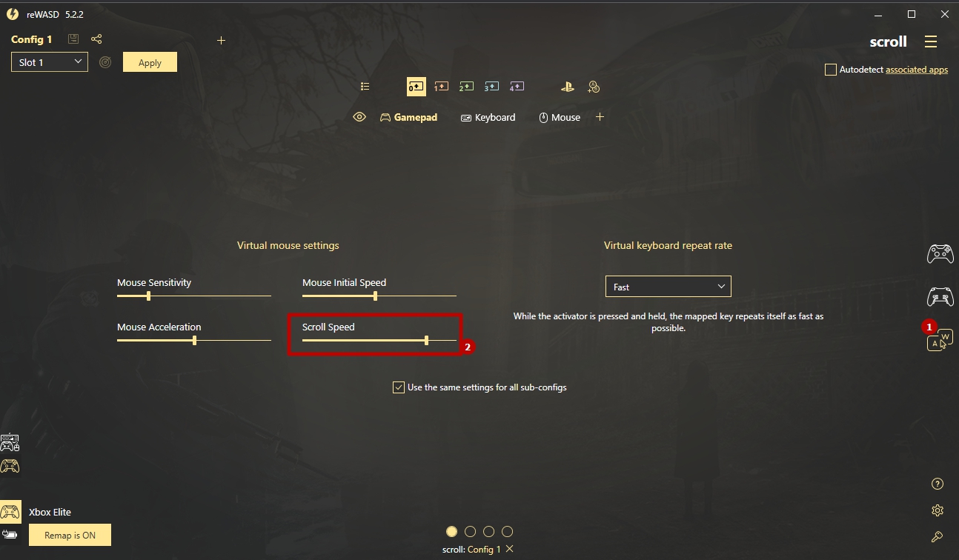This screenshot has width=959, height=560.
Task: Click the Apply button
Action: [x=150, y=62]
